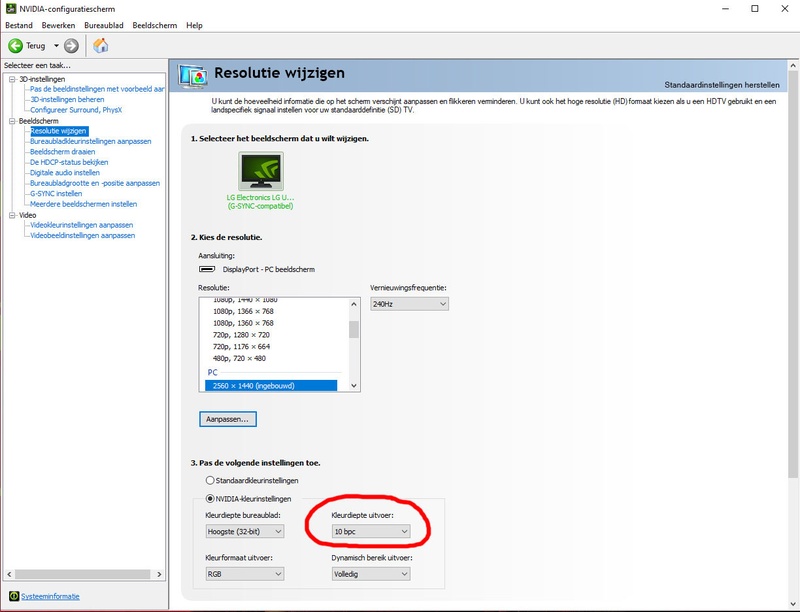Open the Dynamisch bereik uitvoer dropdown
800x612 pixels.
[x=370, y=574]
